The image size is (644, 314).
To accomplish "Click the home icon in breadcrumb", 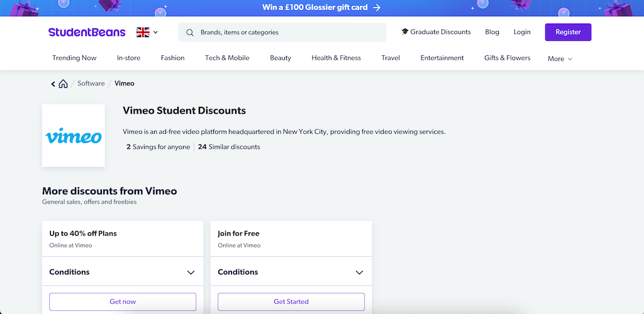I will [63, 84].
